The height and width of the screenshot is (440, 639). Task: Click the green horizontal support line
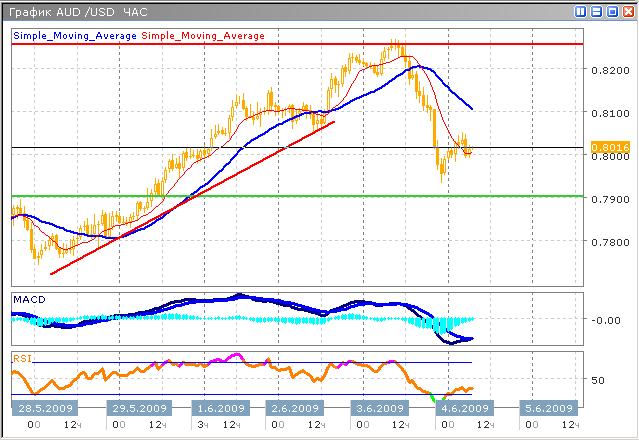(300, 196)
